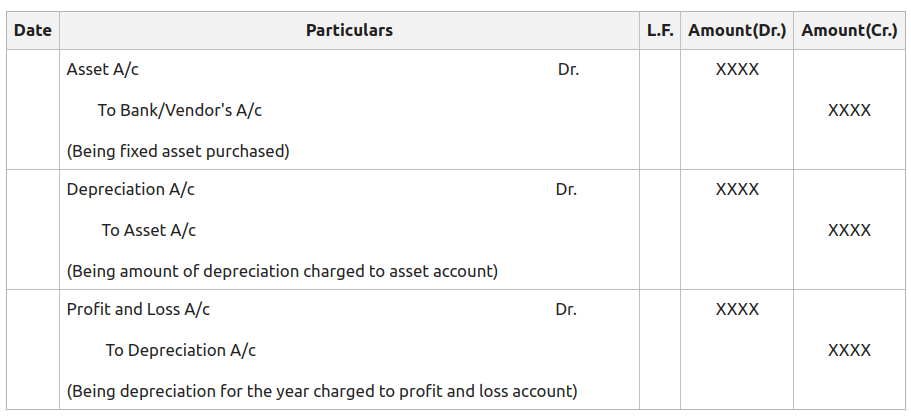911x419 pixels.
Task: Select the "Profit and Loss A/c" entry
Action: tap(138, 309)
